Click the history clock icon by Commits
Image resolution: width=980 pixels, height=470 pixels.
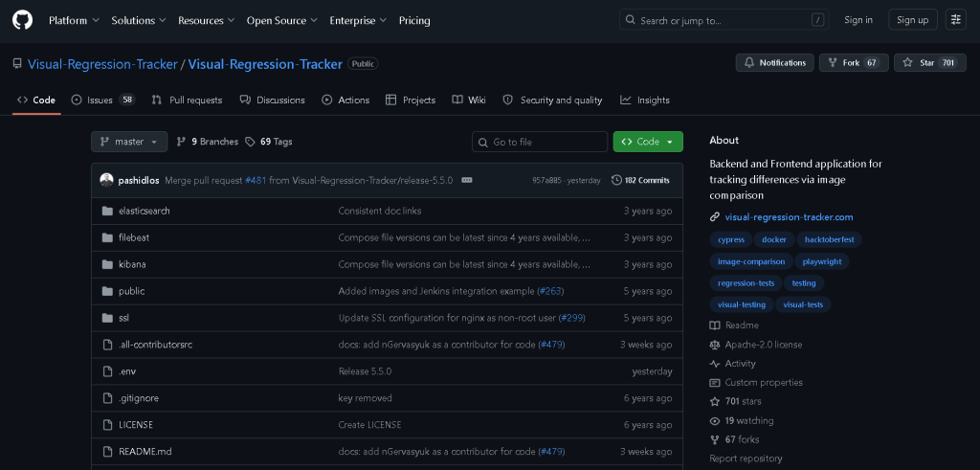click(617, 180)
